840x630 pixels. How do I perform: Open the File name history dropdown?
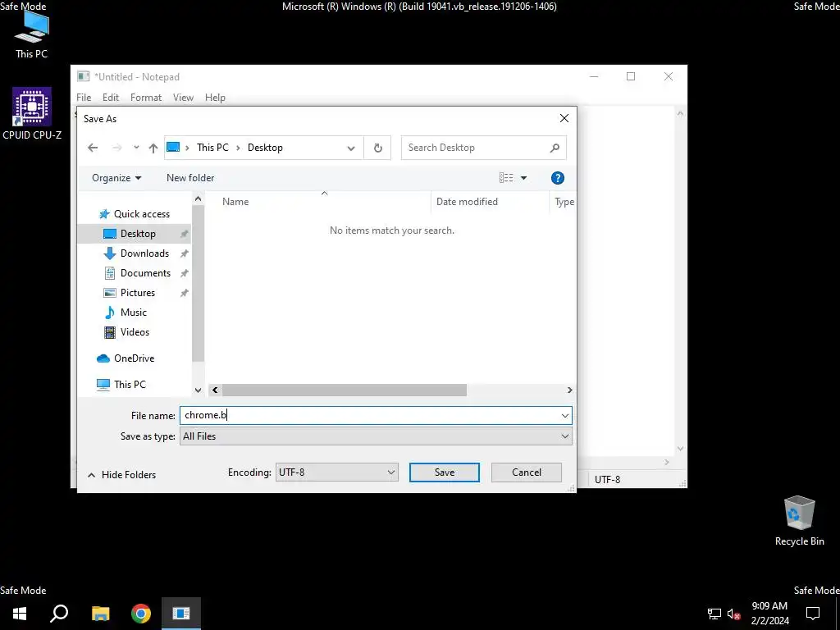tap(564, 416)
